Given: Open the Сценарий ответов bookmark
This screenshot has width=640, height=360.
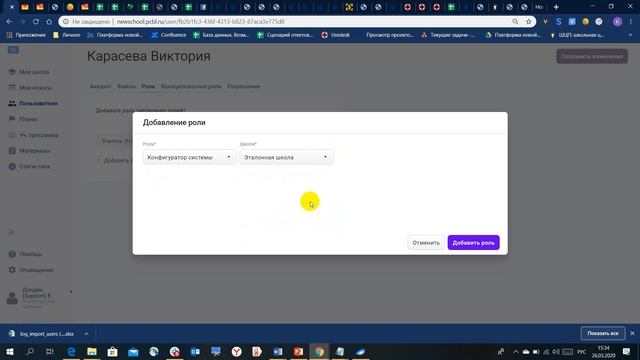Looking at the screenshot, I should coord(285,35).
